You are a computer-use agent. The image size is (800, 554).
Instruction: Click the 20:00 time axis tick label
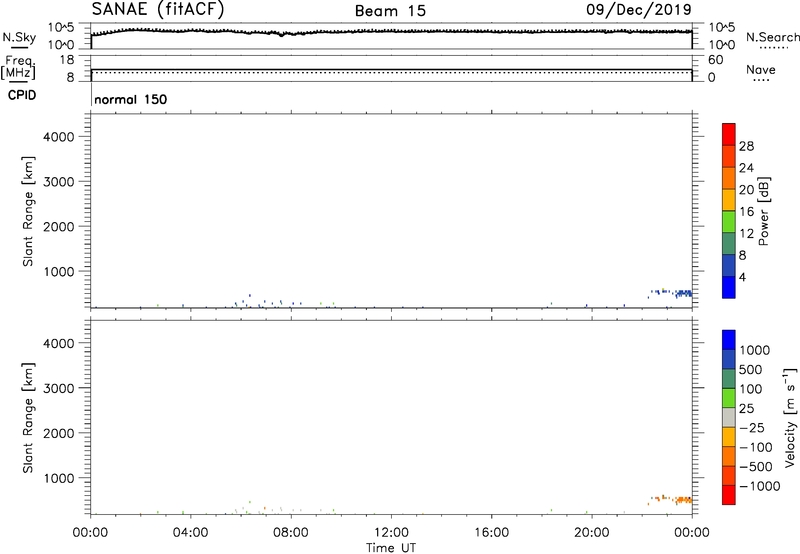click(592, 533)
